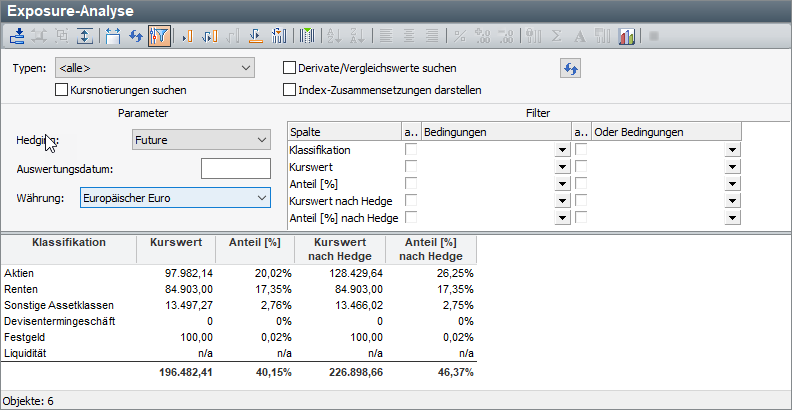The image size is (792, 410).
Task: Check Derivate/Vergleichswerte suchen option
Action: (290, 68)
